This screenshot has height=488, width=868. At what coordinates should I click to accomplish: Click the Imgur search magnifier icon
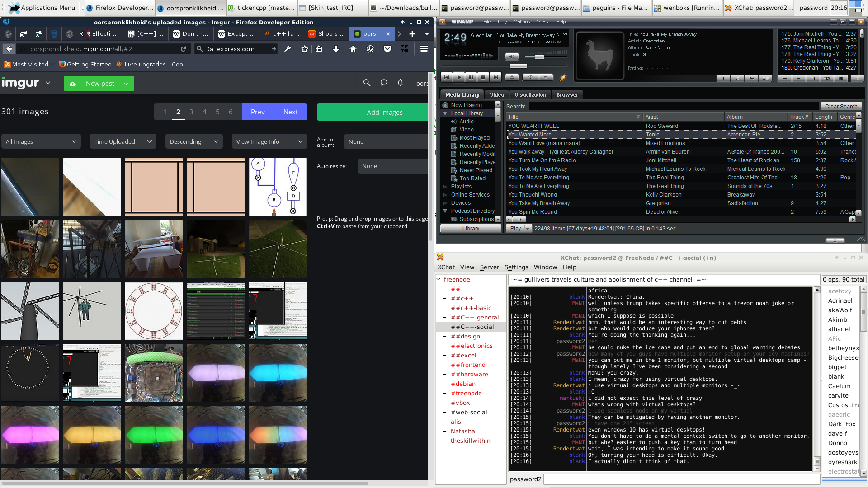(x=367, y=83)
